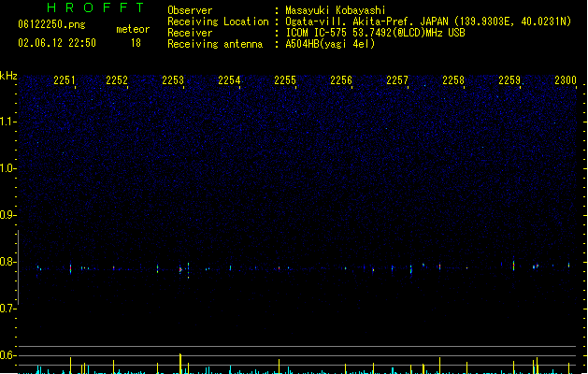Click the 2255 time marker
The height and width of the screenshot is (374, 588).
click(x=285, y=80)
